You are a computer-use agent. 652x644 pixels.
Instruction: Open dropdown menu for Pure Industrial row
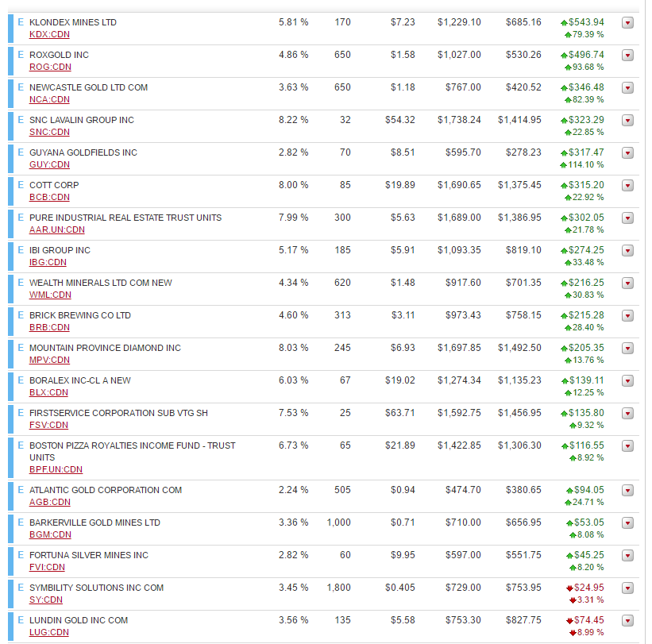627,218
